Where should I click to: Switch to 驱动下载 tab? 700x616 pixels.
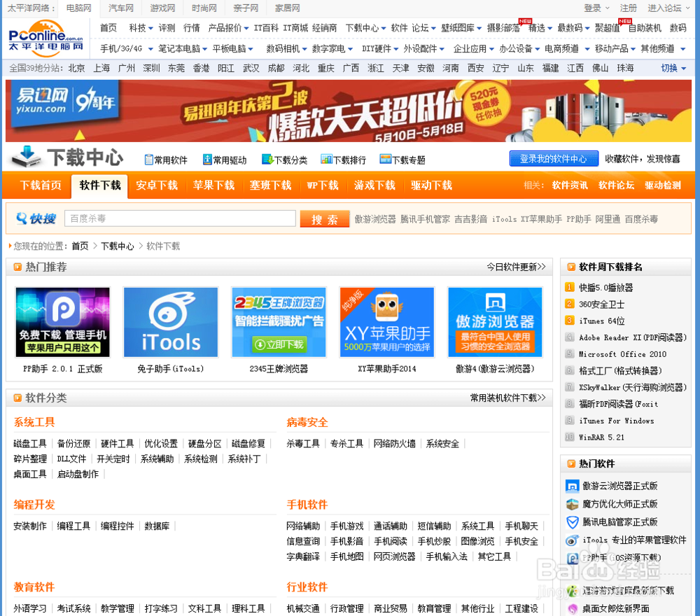(x=431, y=185)
